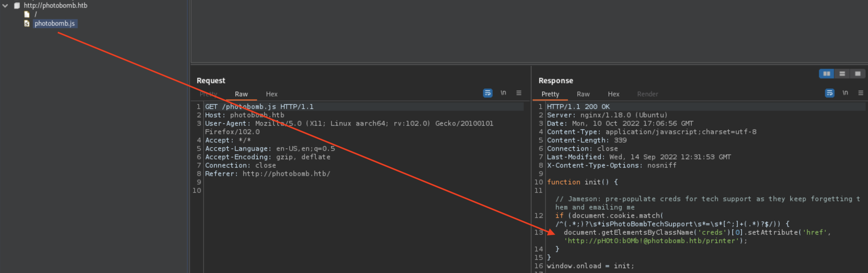Select the http://photobomb.htb host entry

(55, 6)
